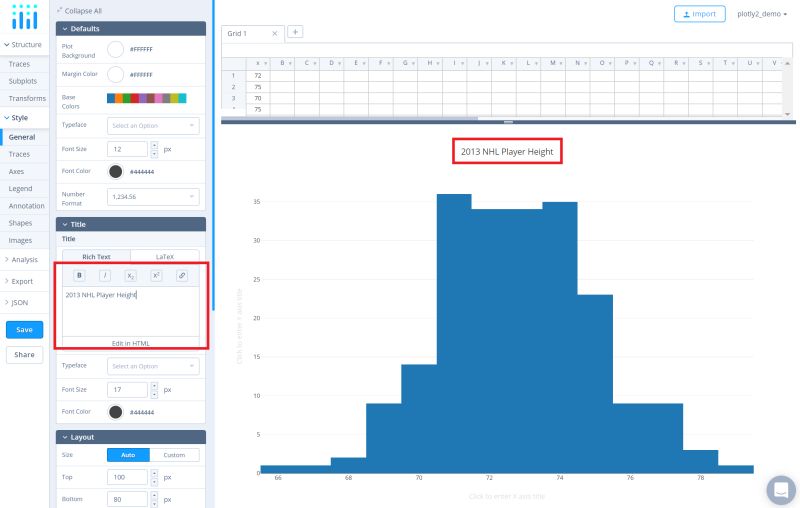Click the Bottom margin field
Image resolution: width=800 pixels, height=508 pixels.
(x=128, y=499)
